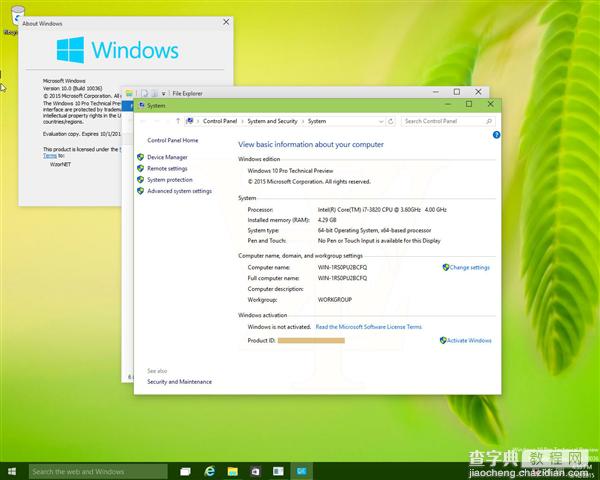This screenshot has height=480, width=600.
Task: Select the computer name 'WIN-1RS0PU2BCFQ' first row
Action: tap(342, 268)
